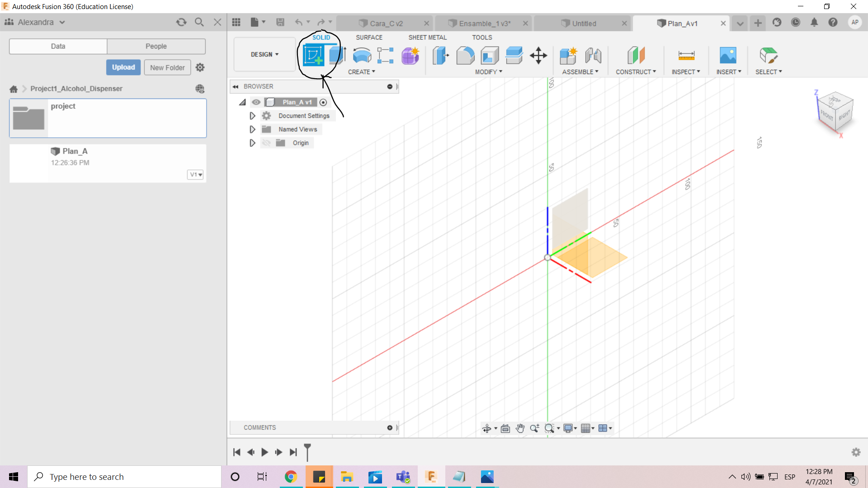Expand the Named Views node
The image size is (868, 488).
click(252, 129)
